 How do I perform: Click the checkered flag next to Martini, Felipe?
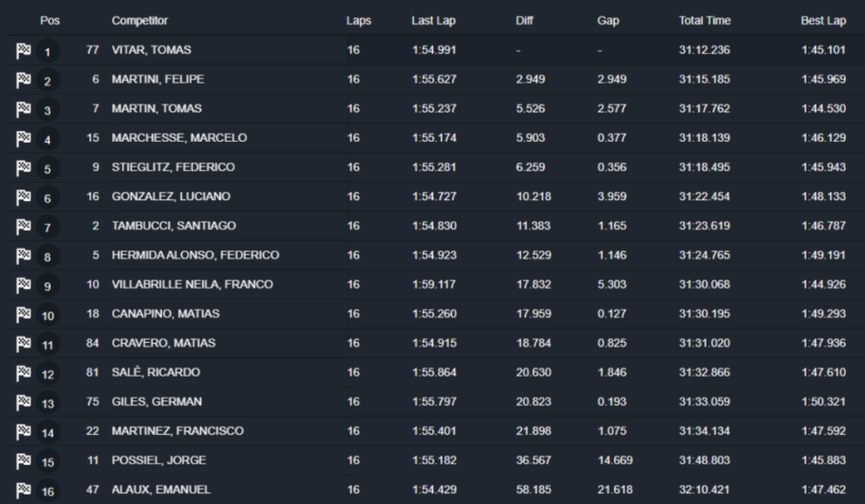pyautogui.click(x=24, y=81)
